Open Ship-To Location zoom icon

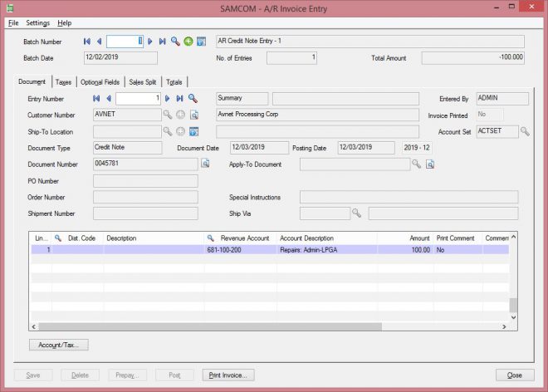coord(194,131)
